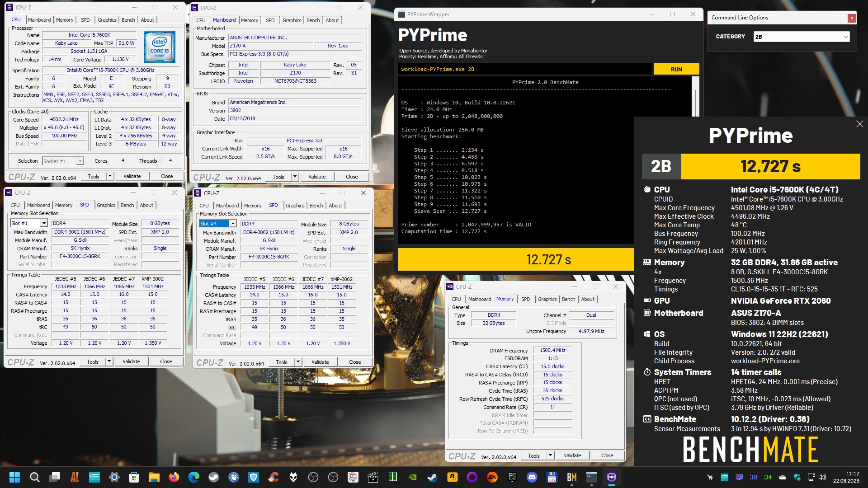Open File Explorer from the taskbar
Screen dimensions: 868x488
(154, 477)
